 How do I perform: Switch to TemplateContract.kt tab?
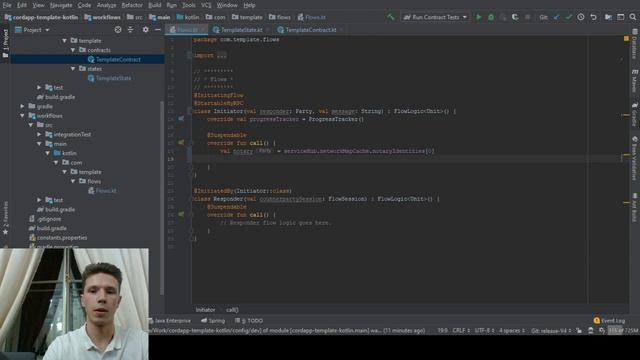pyautogui.click(x=310, y=30)
